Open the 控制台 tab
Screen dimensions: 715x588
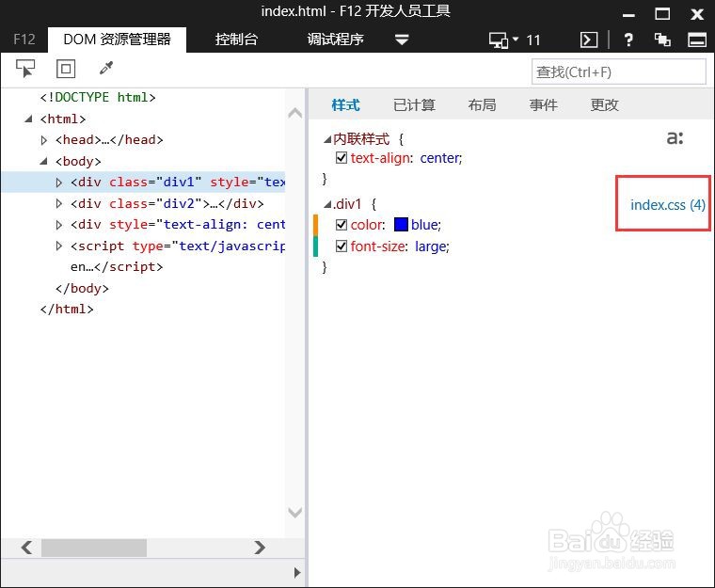[x=236, y=40]
